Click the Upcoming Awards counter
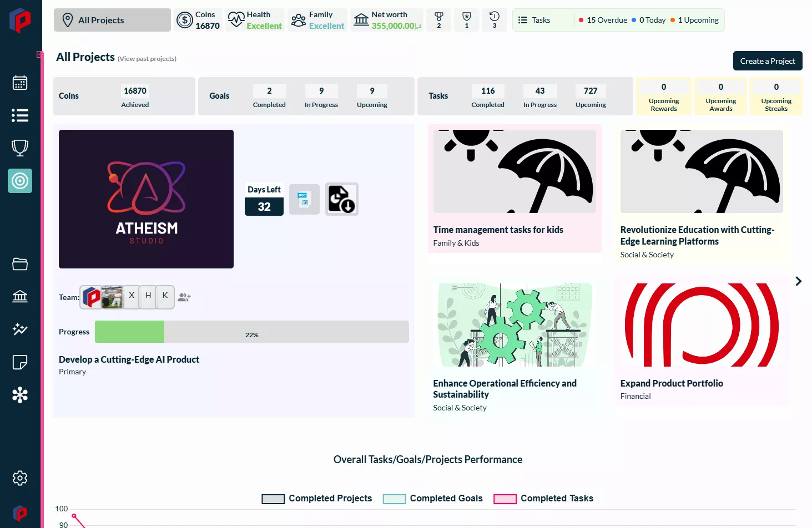Screen dimensions: 812x528 (720, 97)
